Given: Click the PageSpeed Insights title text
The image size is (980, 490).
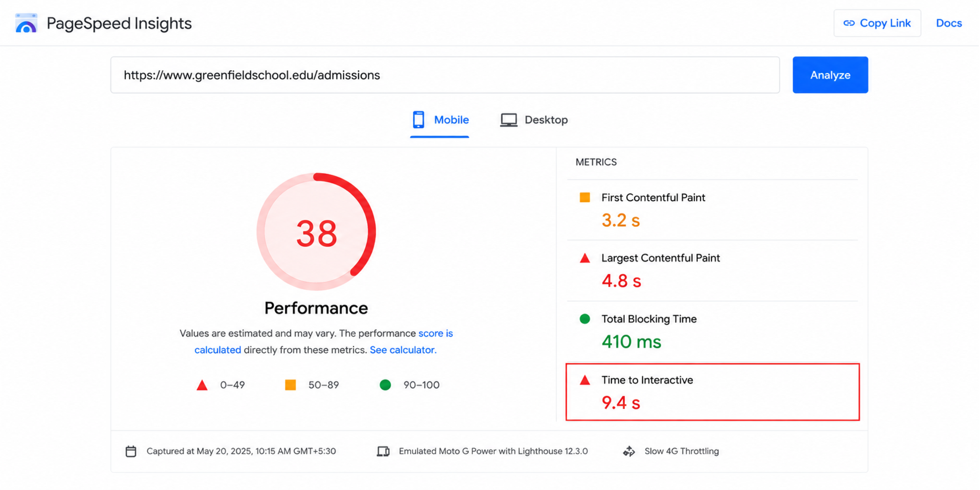Looking at the screenshot, I should (119, 24).
